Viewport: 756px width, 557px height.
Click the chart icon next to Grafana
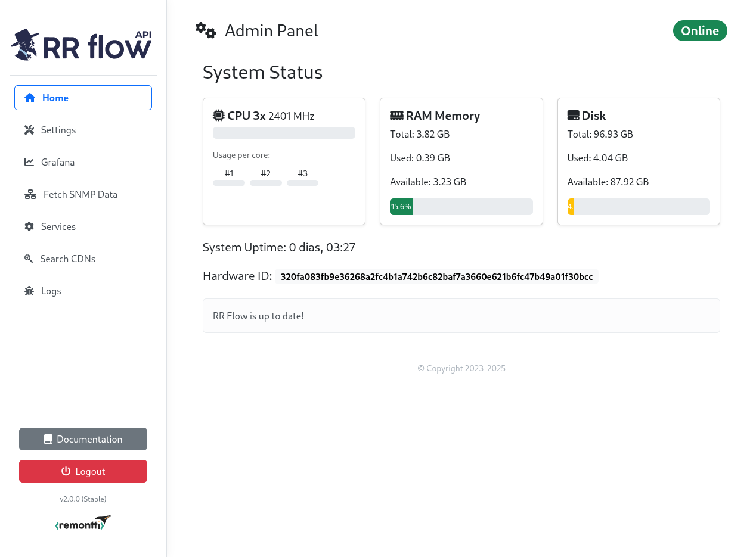coord(29,162)
